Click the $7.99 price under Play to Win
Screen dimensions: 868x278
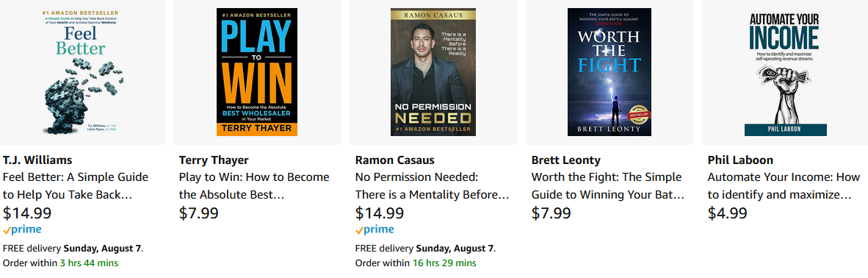click(199, 213)
